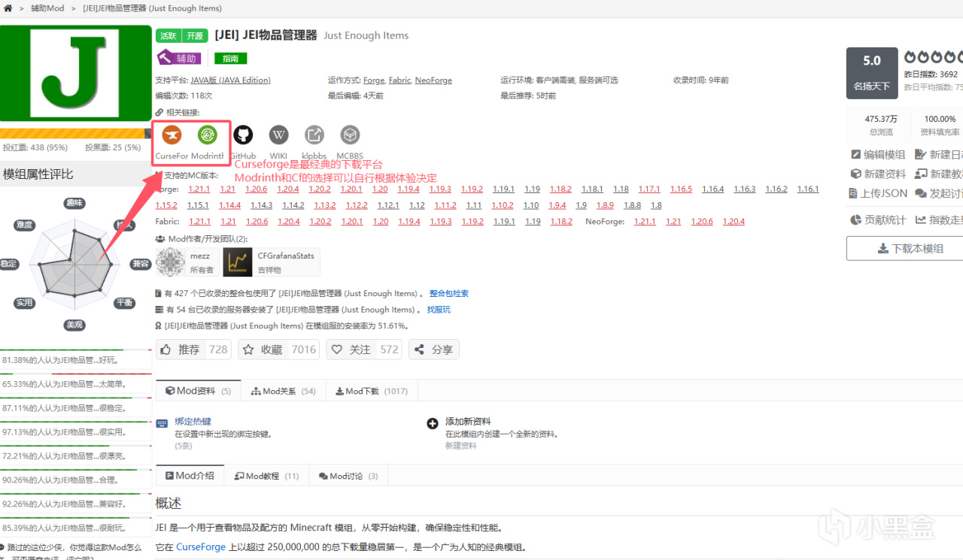The width and height of the screenshot is (963, 560).
Task: Click 上传JSON upload link
Action: [x=879, y=193]
